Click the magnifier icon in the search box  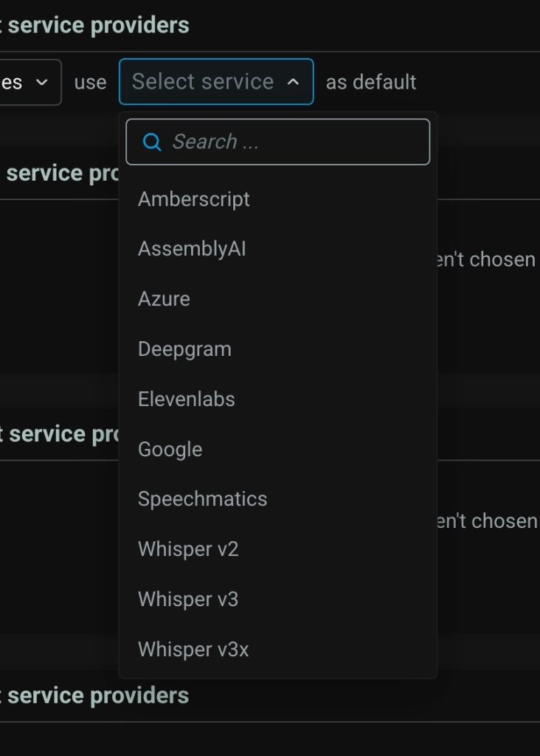click(x=152, y=142)
